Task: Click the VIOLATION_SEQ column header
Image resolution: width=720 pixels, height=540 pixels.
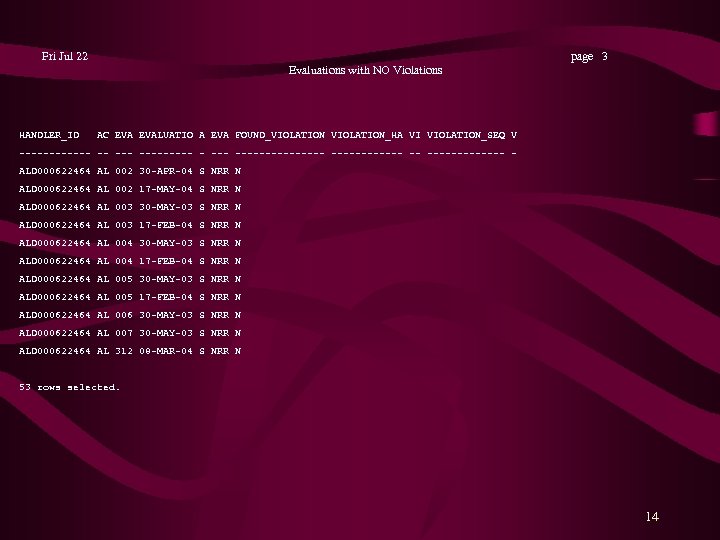Action: 466,135
